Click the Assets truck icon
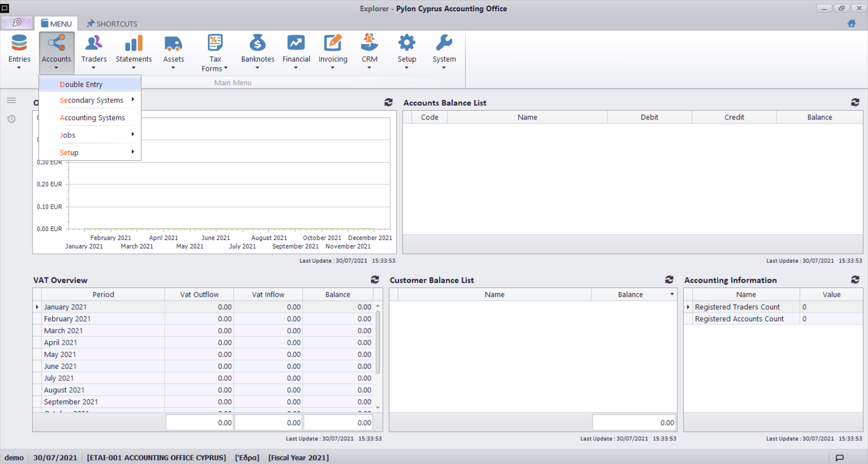This screenshot has width=868, height=464. tap(173, 43)
